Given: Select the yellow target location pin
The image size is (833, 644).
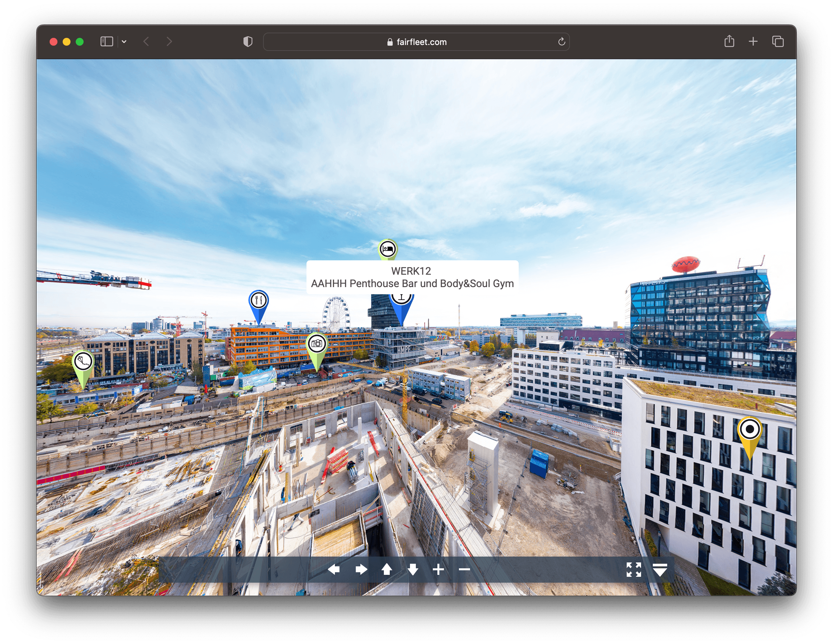Looking at the screenshot, I should click(749, 430).
